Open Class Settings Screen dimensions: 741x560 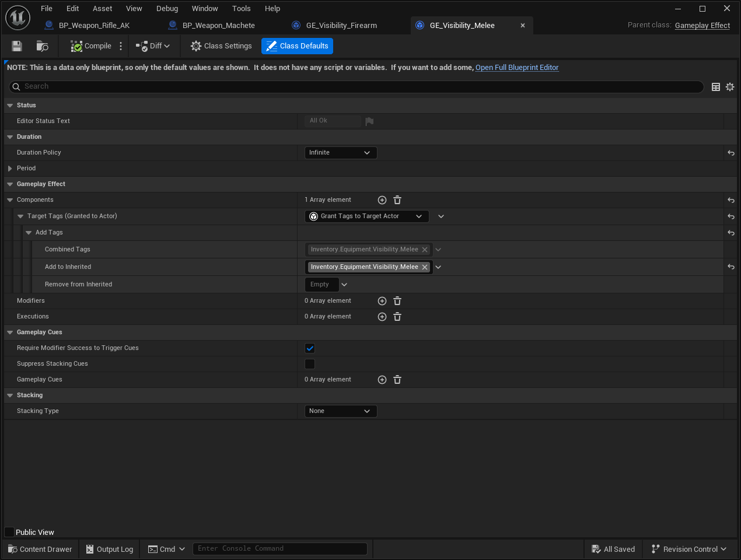tap(221, 45)
